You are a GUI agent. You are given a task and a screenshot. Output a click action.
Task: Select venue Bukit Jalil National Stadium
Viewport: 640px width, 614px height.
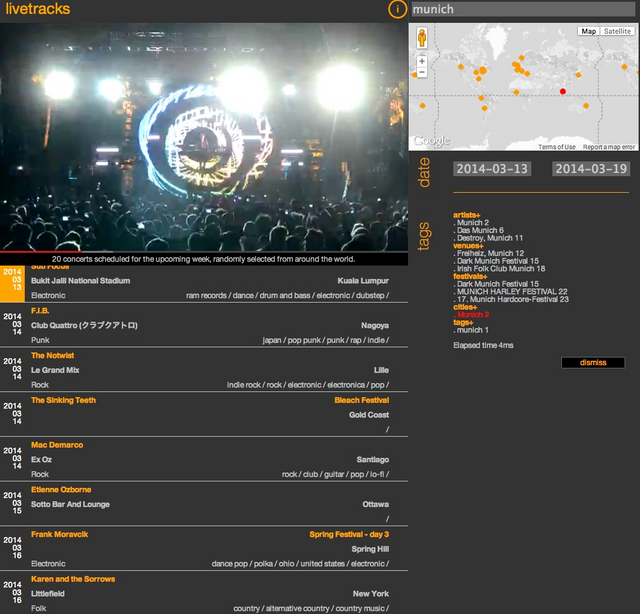coord(80,280)
